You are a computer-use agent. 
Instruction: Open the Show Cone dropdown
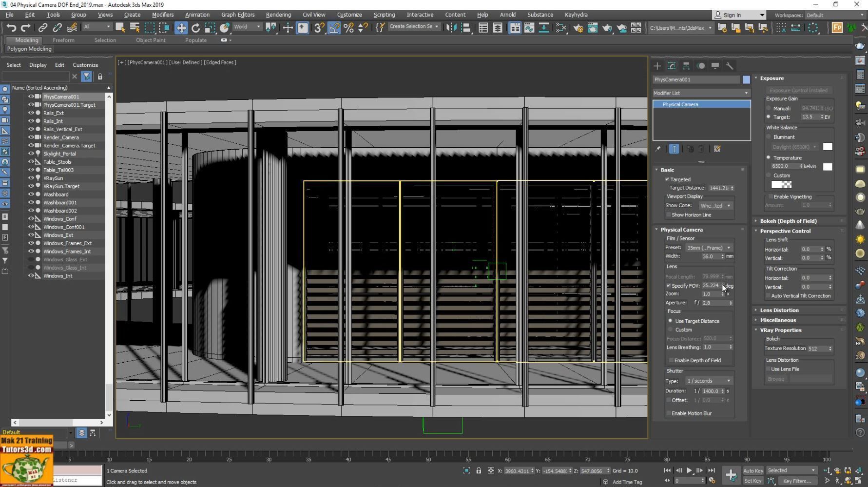(715, 206)
